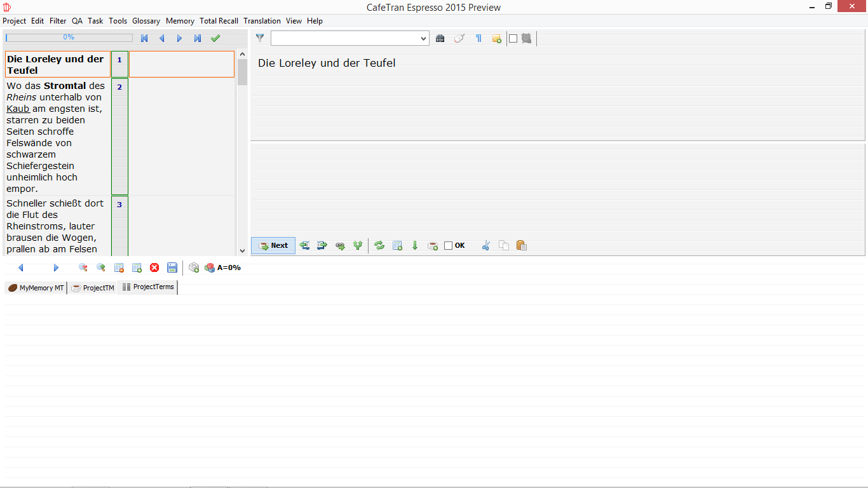Open the Total Recall menu
The image size is (868, 488).
coord(219,21)
